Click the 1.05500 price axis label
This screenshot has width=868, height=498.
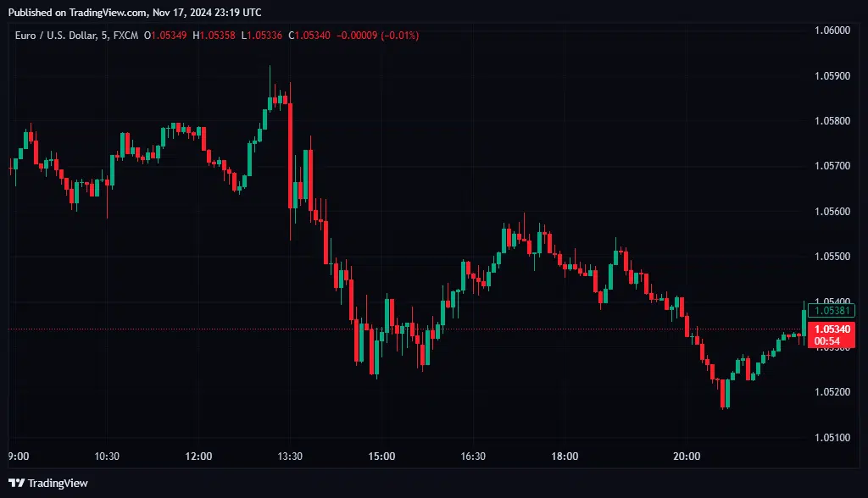[x=832, y=256]
